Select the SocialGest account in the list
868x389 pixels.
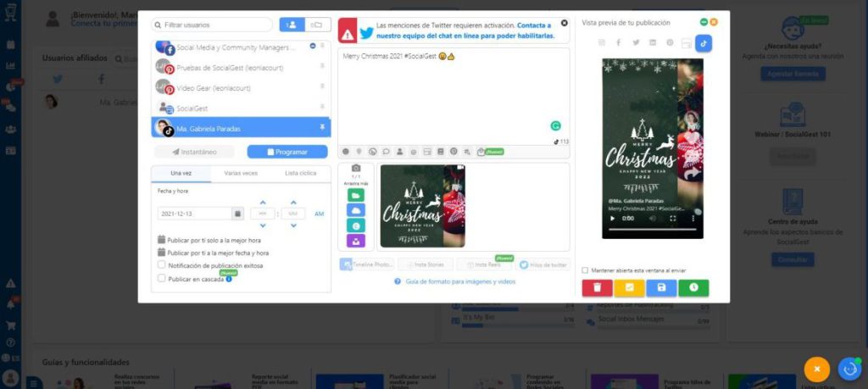point(241,108)
